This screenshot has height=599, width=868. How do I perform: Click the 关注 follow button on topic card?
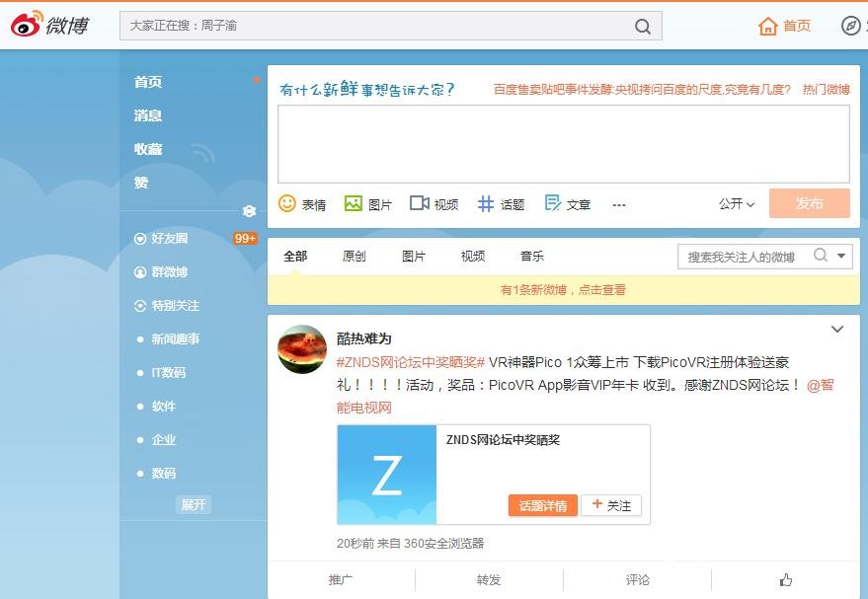pos(611,505)
